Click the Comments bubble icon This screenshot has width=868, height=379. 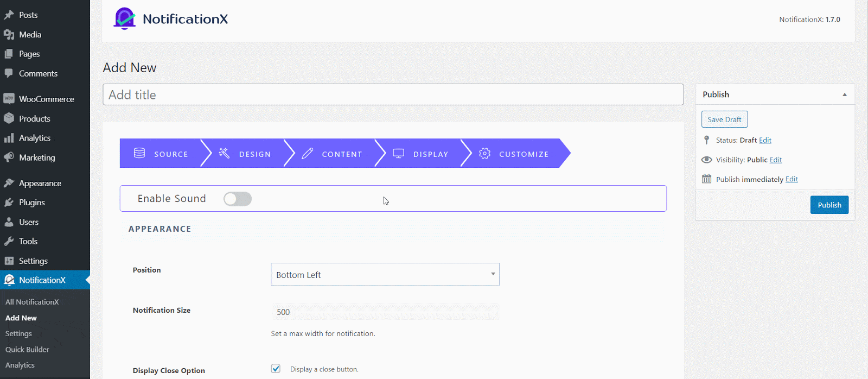click(x=9, y=73)
